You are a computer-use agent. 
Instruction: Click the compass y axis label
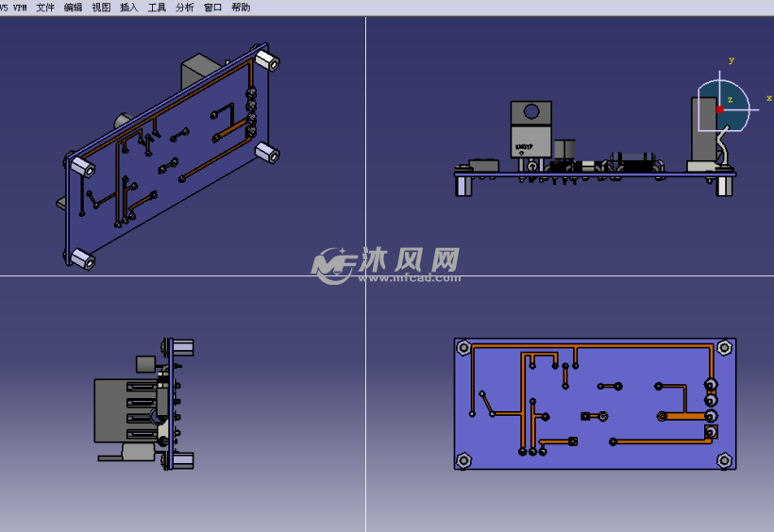point(732,60)
